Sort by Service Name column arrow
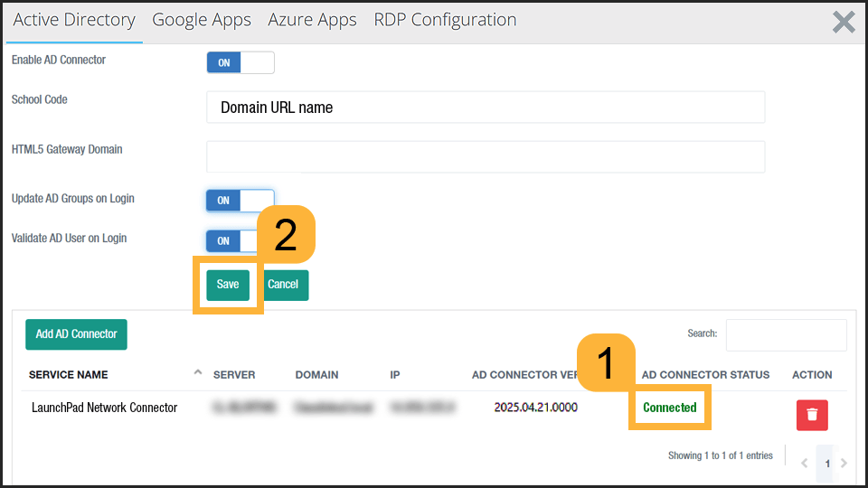Screen dimensions: 868x488 coord(198,373)
